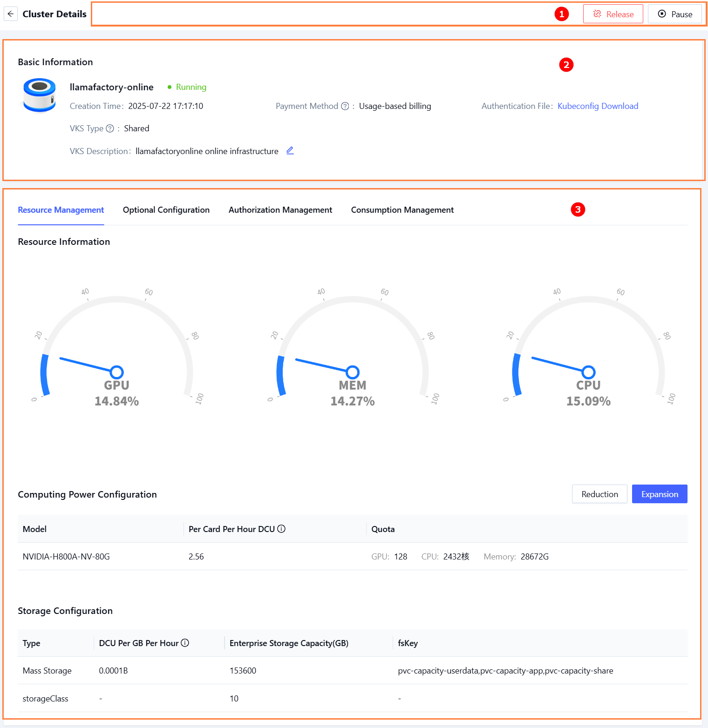This screenshot has height=728, width=708.
Task: Click the Payment Method help icon
Action: pyautogui.click(x=345, y=106)
